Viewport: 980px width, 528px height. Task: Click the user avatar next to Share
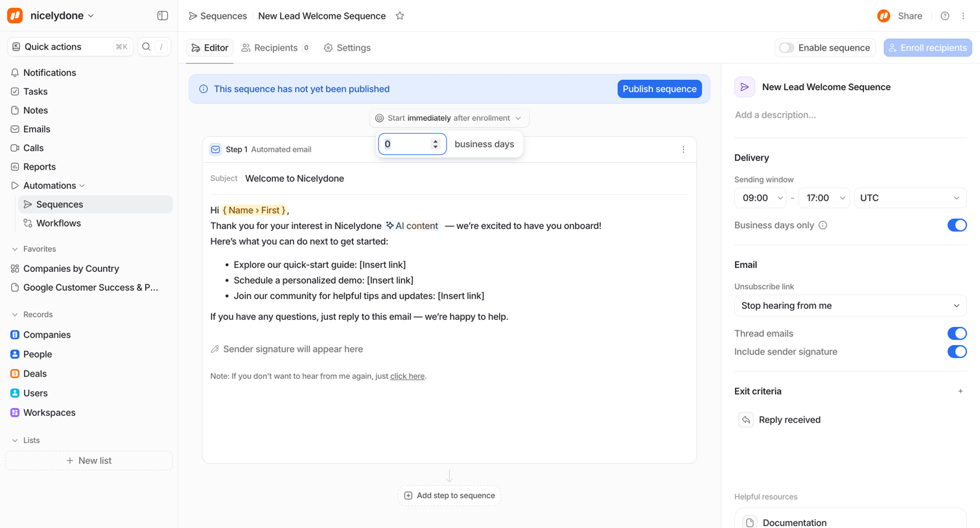[883, 16]
